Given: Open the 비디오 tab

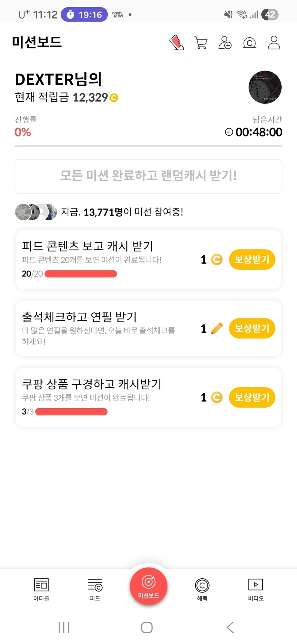Looking at the screenshot, I should [256, 589].
